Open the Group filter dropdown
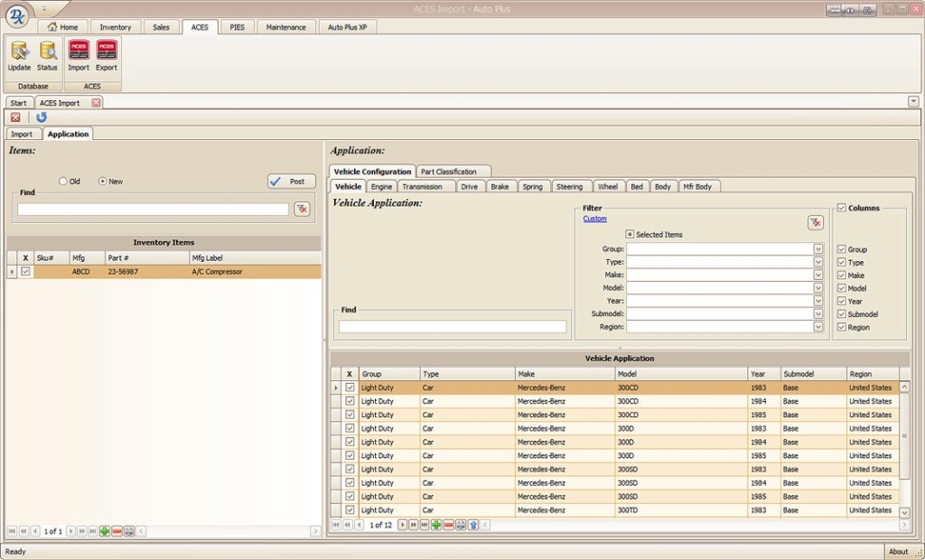 tap(818, 249)
